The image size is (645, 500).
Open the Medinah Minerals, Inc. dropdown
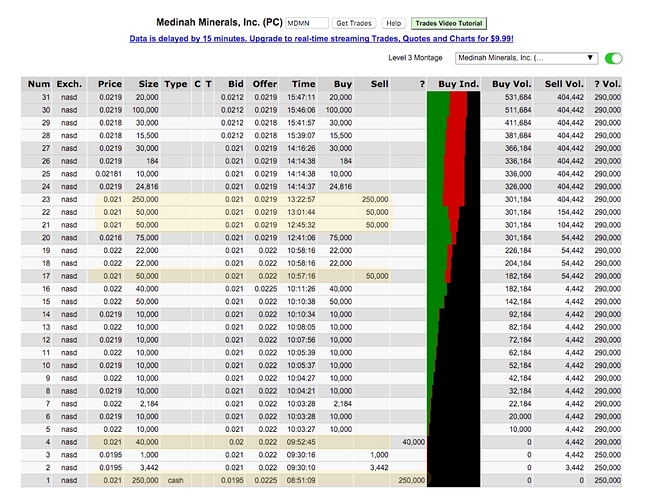click(x=526, y=58)
